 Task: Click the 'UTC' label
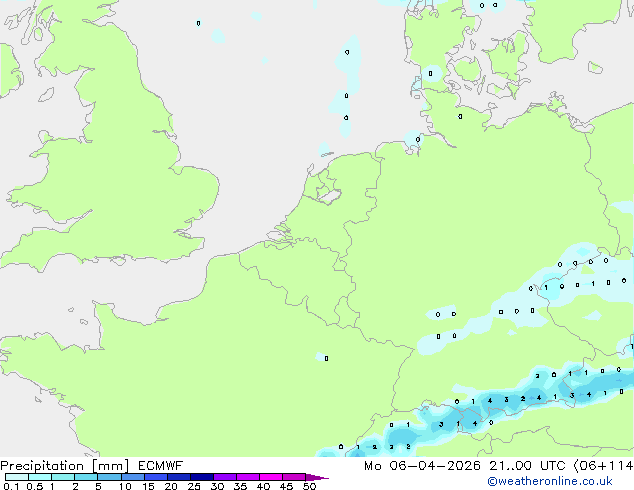click(553, 466)
